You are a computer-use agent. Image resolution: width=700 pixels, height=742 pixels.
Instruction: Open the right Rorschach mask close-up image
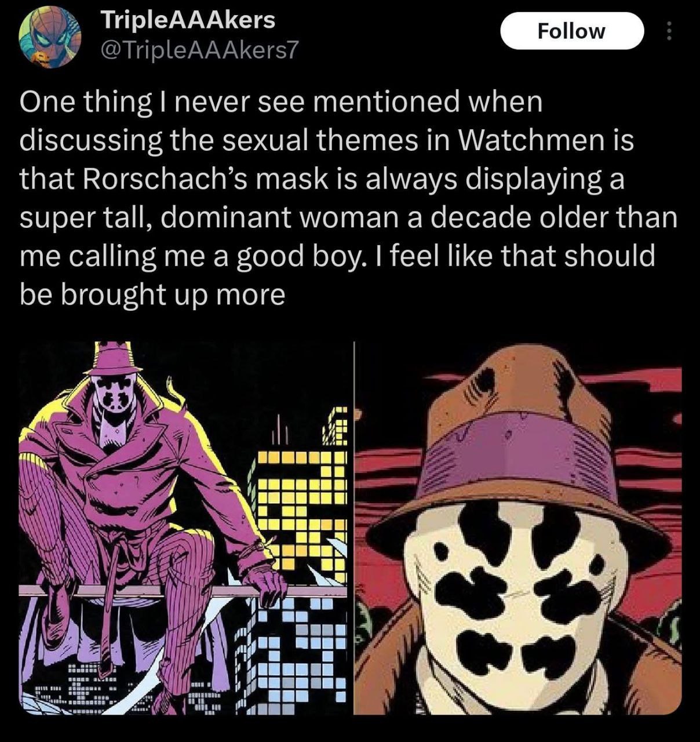(x=518, y=528)
